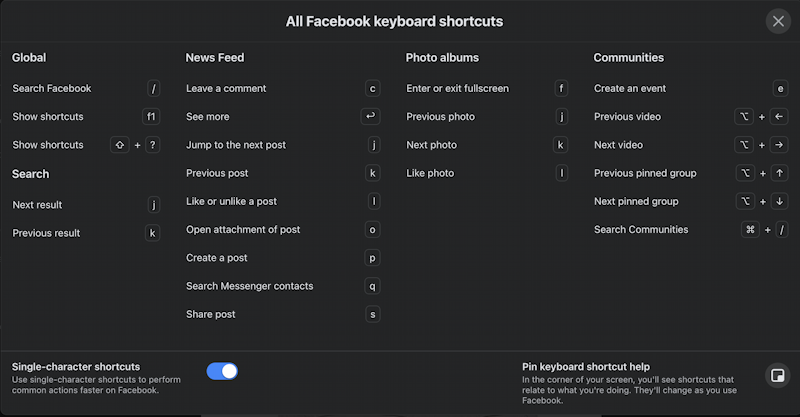The height and width of the screenshot is (417, 800).
Task: Click the Share post shortcut label
Action: coord(211,314)
